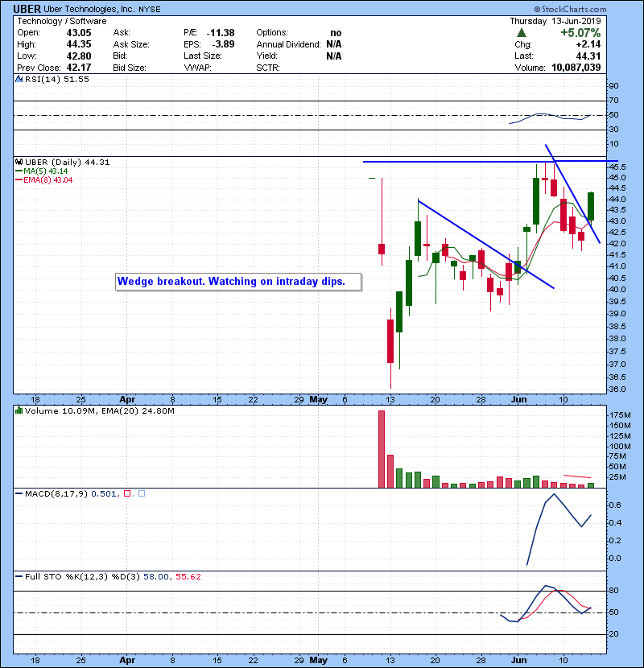Click the Chg value +2.14
The width and height of the screenshot is (644, 668).
click(588, 44)
